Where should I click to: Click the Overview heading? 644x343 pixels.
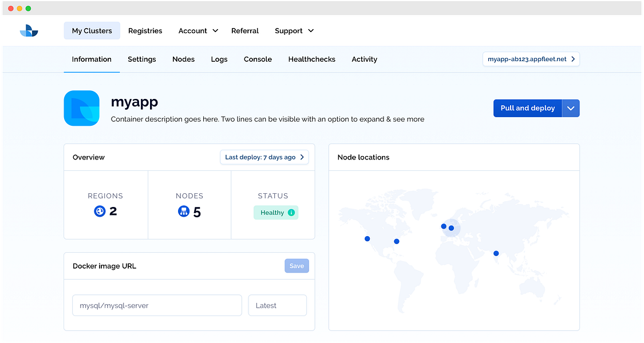(89, 157)
